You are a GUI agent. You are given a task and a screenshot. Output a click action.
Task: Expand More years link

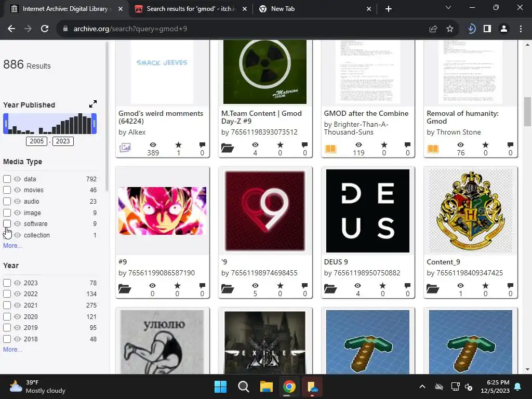click(12, 350)
